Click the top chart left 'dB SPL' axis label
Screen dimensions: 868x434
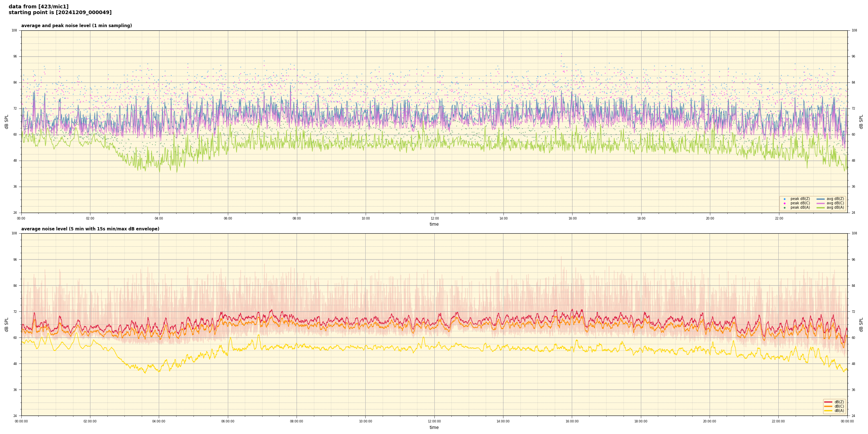point(7,122)
